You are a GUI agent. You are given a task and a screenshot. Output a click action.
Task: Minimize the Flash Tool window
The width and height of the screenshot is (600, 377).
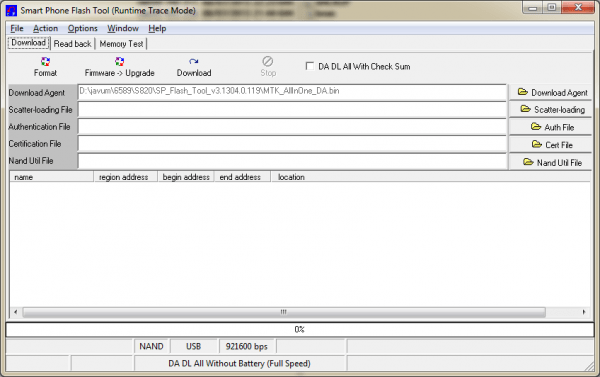(533, 8)
